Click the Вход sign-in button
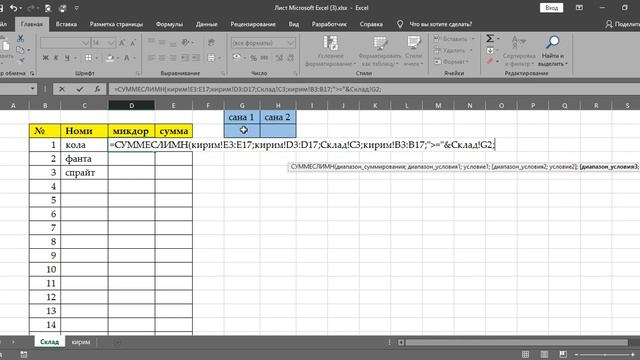Viewport: 640px width, 360px height. (x=551, y=8)
